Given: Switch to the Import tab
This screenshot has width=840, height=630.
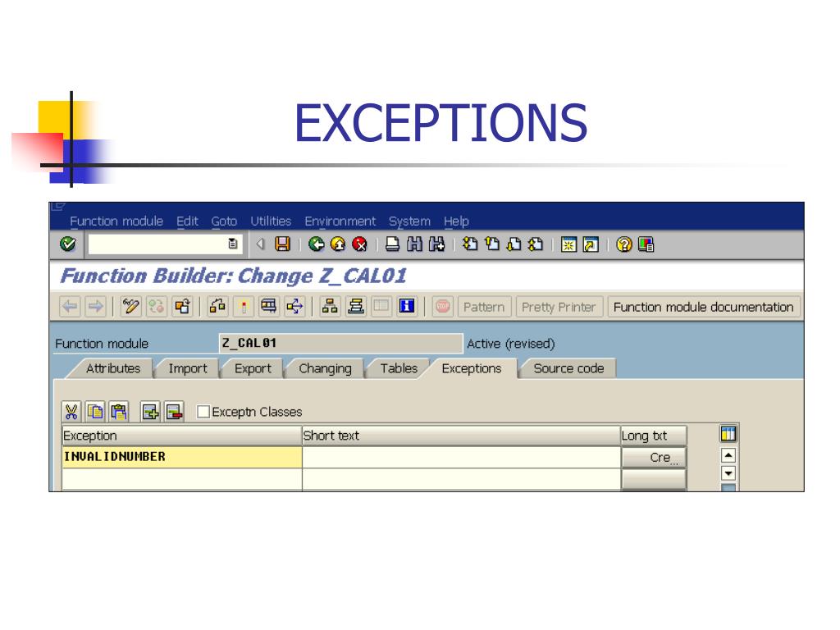Looking at the screenshot, I should coord(188,368).
